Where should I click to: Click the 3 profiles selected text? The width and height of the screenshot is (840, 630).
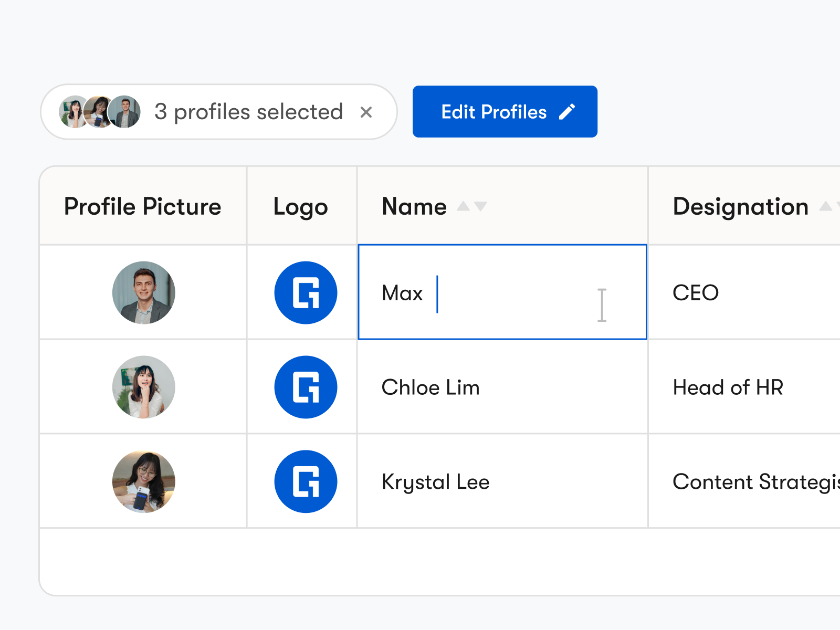pos(248,112)
